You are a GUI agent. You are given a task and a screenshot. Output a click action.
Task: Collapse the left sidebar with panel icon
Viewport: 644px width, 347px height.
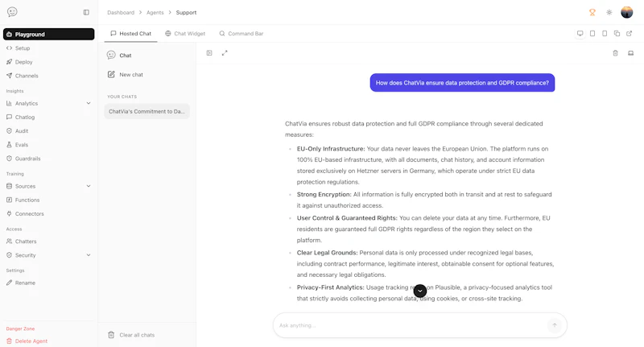pyautogui.click(x=86, y=12)
